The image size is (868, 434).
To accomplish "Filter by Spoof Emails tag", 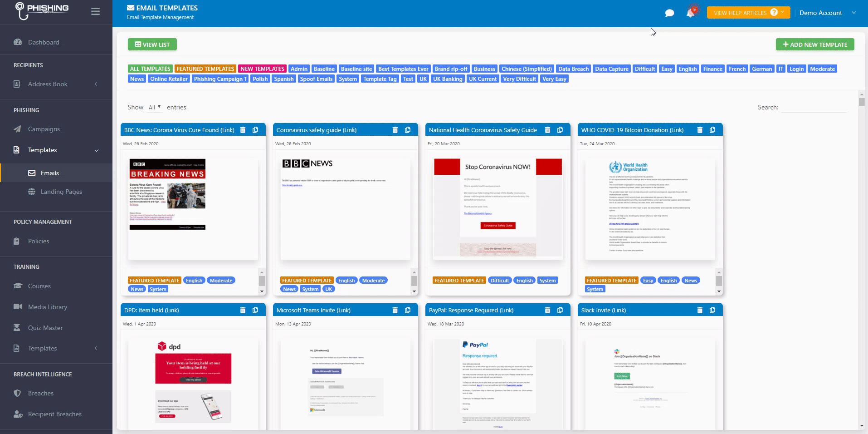I will pyautogui.click(x=316, y=79).
